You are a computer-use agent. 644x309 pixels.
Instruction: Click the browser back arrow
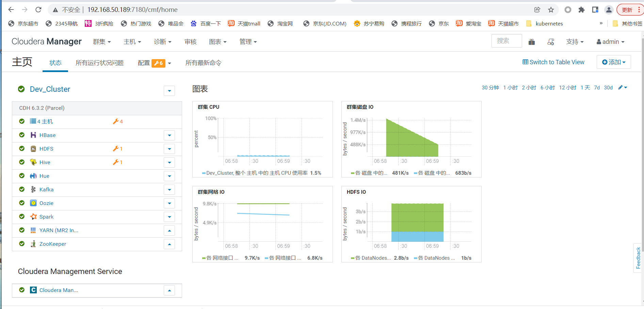11,10
